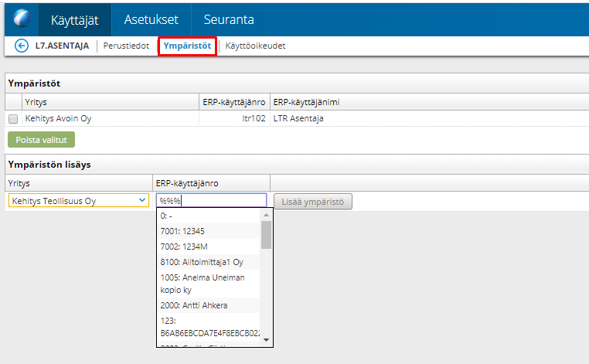This screenshot has width=589, height=364.
Task: Open the Seuranta main menu
Action: click(x=229, y=19)
